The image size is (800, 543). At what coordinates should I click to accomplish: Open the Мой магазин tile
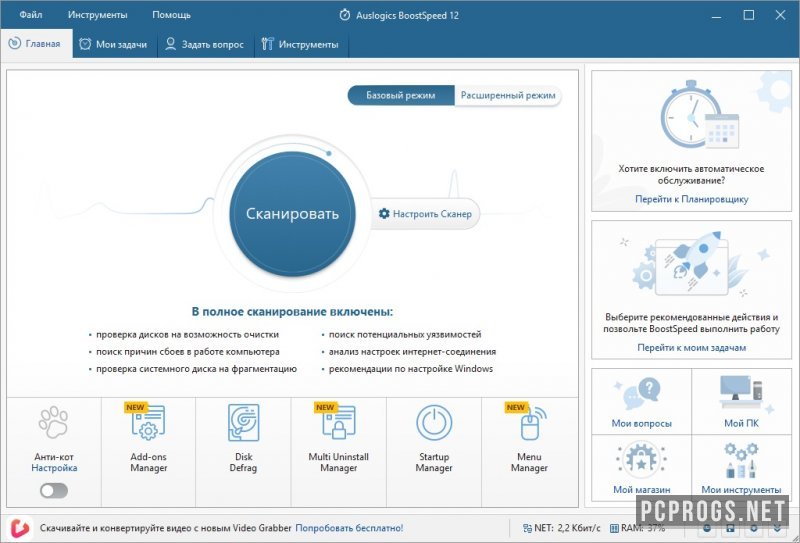(641, 468)
